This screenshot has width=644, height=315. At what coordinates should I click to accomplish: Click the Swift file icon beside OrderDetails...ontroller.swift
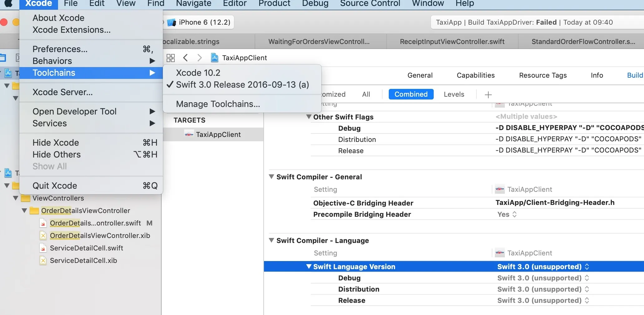point(43,223)
